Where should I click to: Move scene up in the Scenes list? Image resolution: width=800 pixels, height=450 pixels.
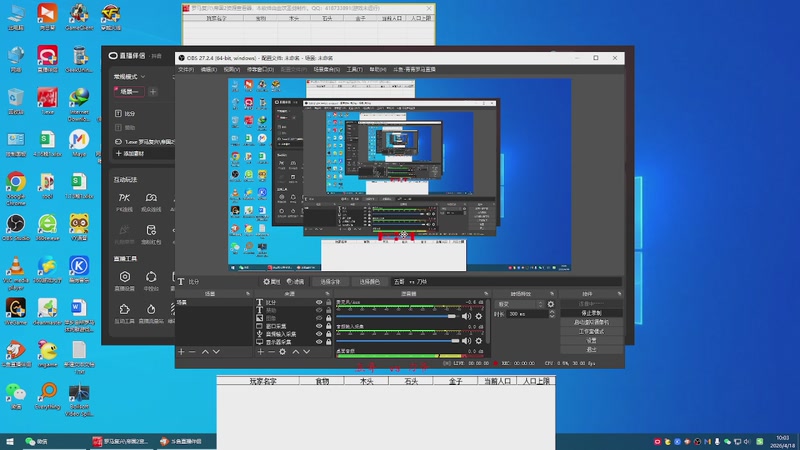[x=205, y=352]
